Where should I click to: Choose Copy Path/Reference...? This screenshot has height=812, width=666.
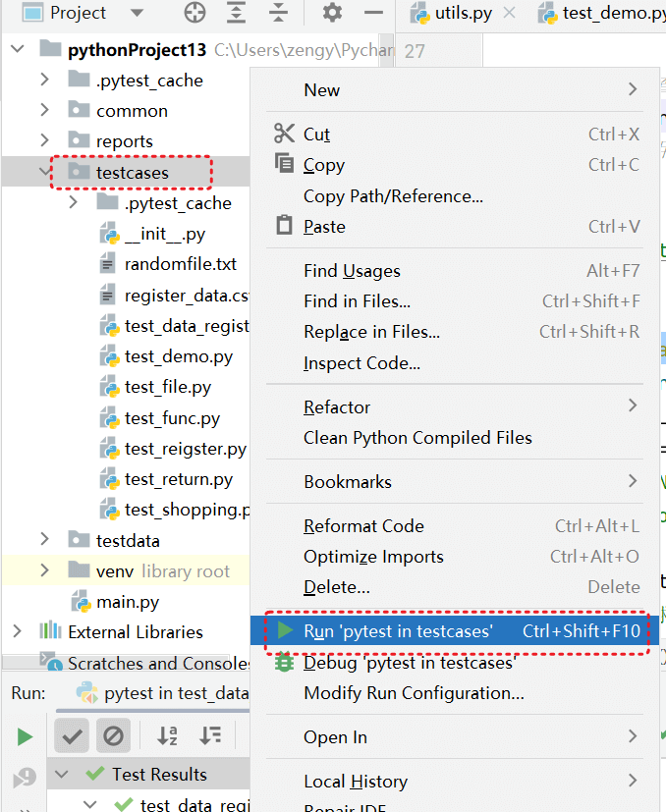coord(455,195)
